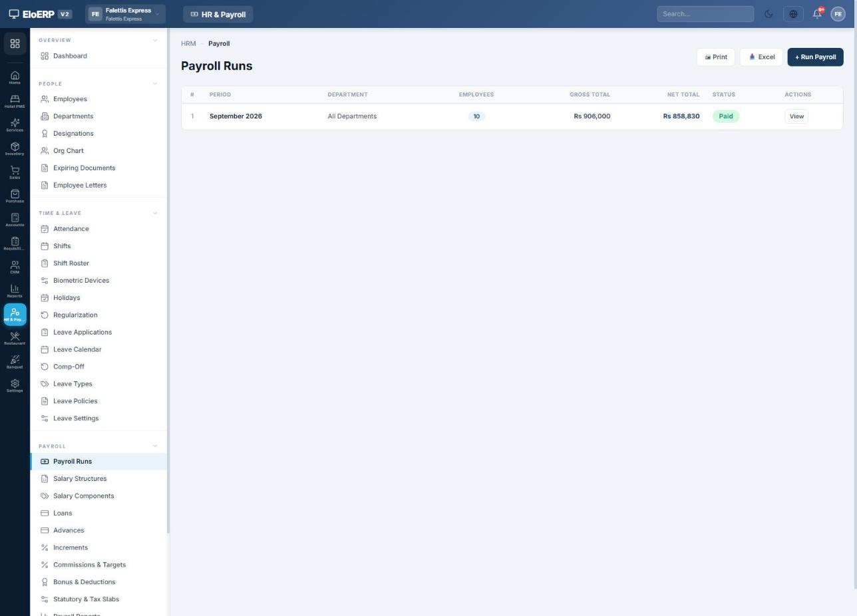Open the CRM module icon

coord(15,267)
